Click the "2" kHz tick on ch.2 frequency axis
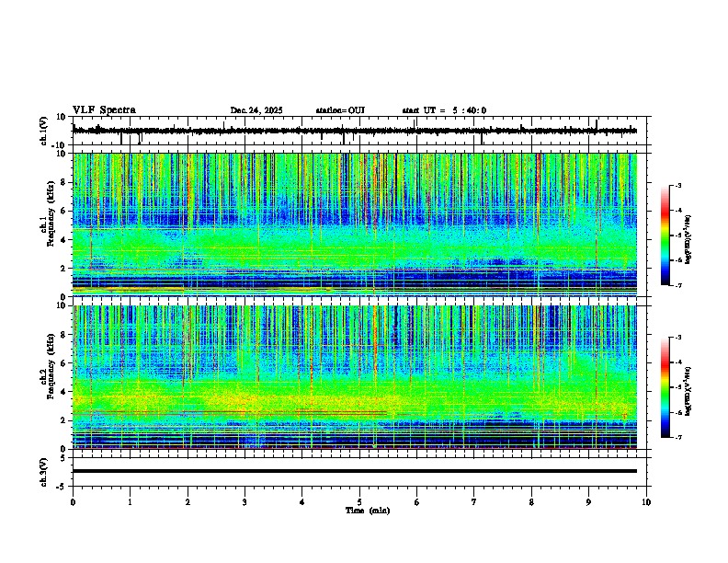Image resolution: width=728 pixels, height=563 pixels. 63,420
